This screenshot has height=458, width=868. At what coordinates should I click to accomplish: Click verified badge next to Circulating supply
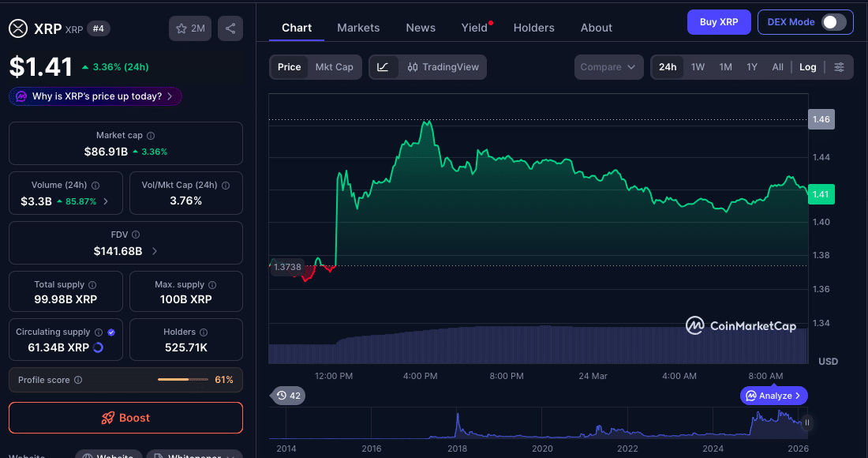pos(111,332)
